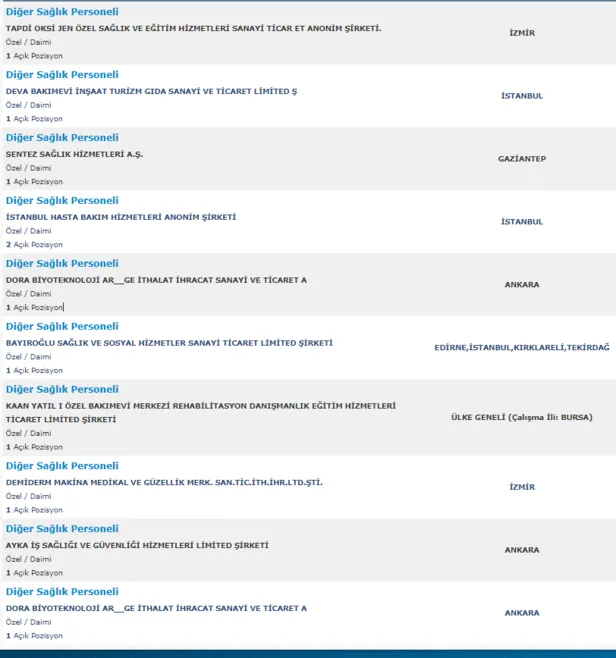Open Diğer Sağlık Personeli link above SENTEZ SAĞLIK
Screen dimensions: 616x658
tap(62, 138)
